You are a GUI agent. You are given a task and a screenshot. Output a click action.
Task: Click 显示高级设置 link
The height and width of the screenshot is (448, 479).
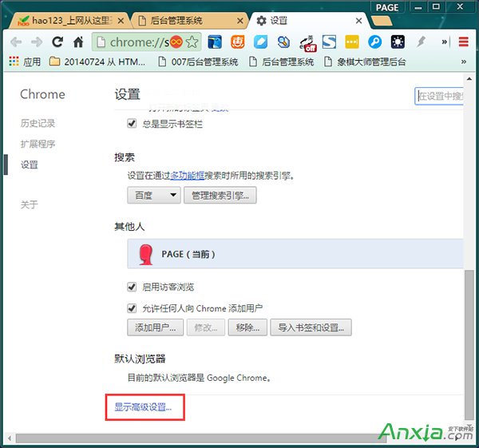tap(143, 406)
